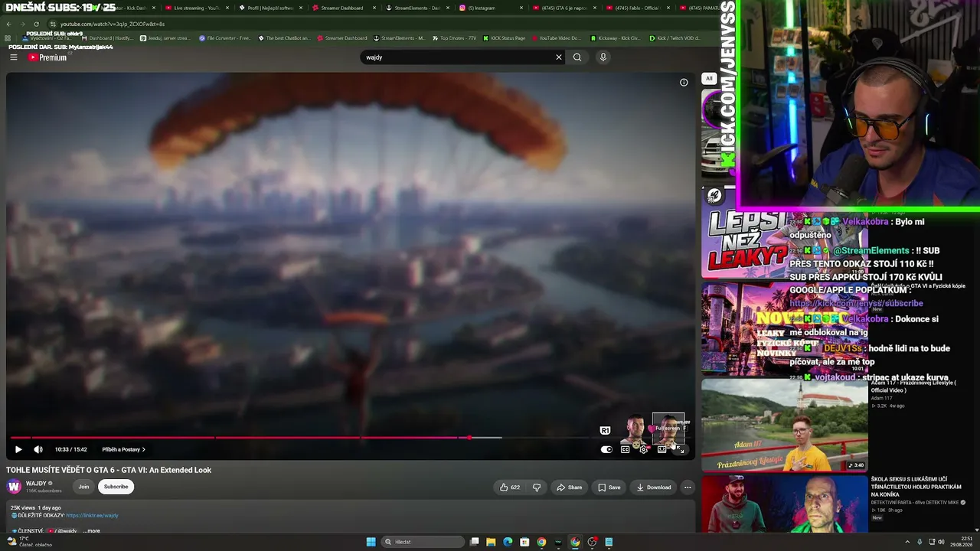
Task: Switch to 'Live streaming - YouTube' tab
Action: 197,8
